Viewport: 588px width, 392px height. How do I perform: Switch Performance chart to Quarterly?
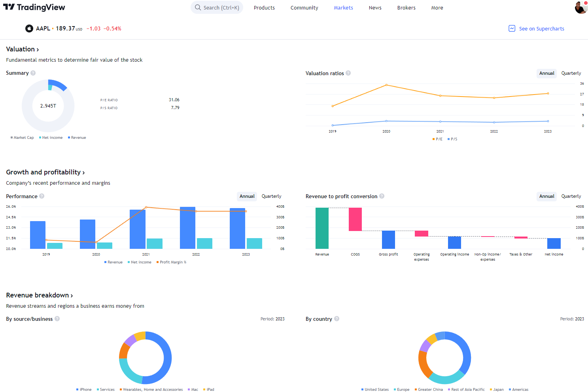point(271,196)
